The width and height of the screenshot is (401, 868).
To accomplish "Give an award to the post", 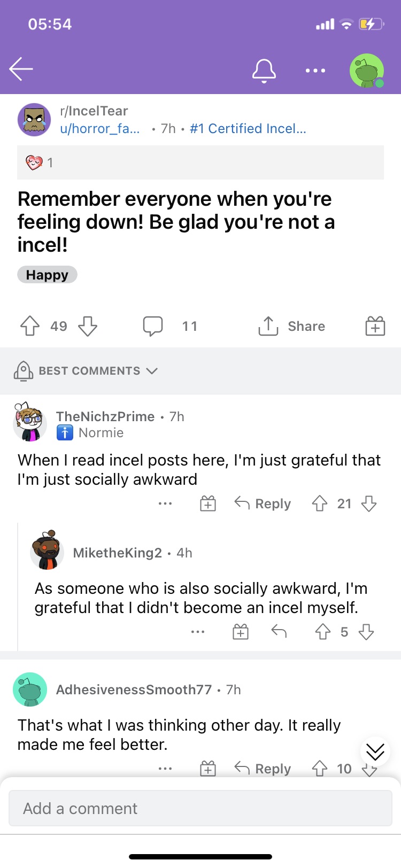I will [x=375, y=326].
